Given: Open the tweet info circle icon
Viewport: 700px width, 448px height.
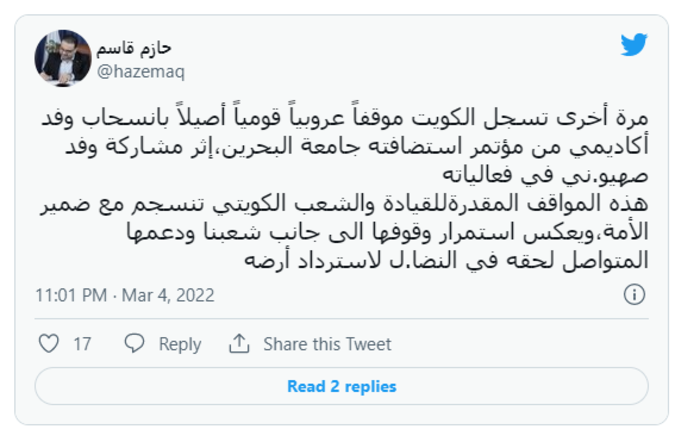Looking at the screenshot, I should pos(634,295).
